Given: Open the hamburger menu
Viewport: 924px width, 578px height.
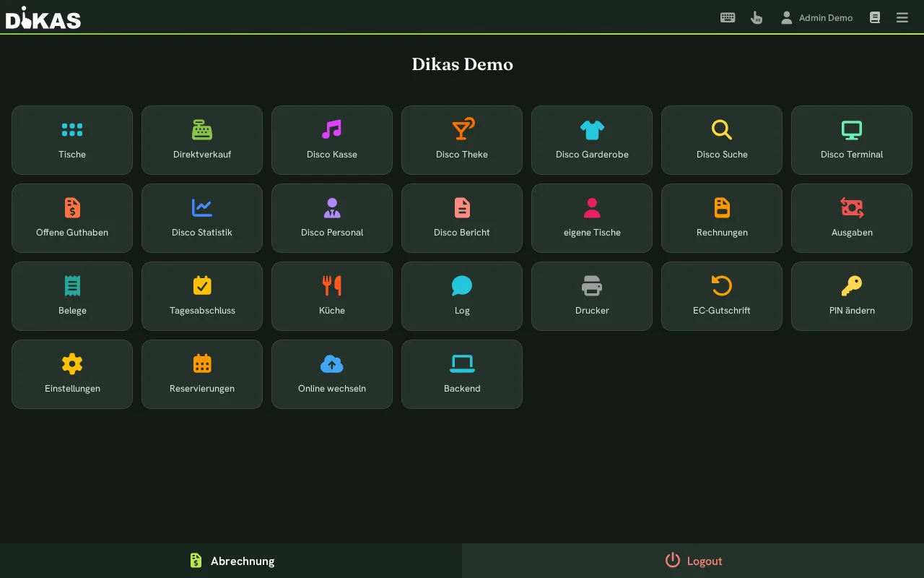Looking at the screenshot, I should [x=902, y=17].
